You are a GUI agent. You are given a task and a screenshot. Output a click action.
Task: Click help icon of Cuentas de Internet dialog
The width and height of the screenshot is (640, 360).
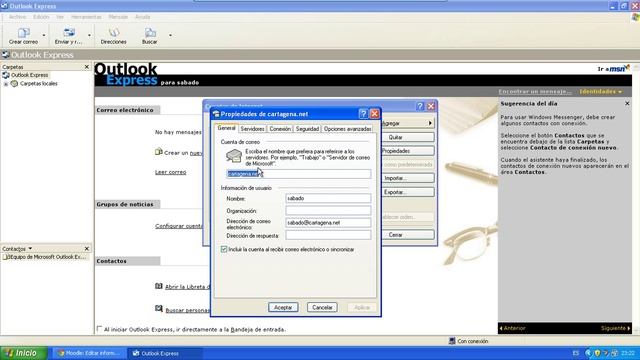click(x=420, y=106)
